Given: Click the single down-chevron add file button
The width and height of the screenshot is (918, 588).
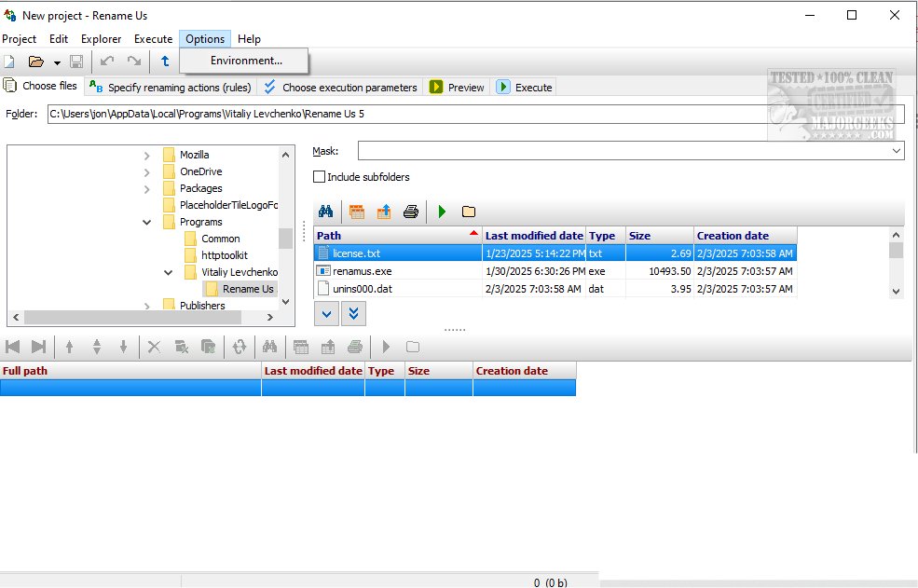Looking at the screenshot, I should tap(326, 314).
